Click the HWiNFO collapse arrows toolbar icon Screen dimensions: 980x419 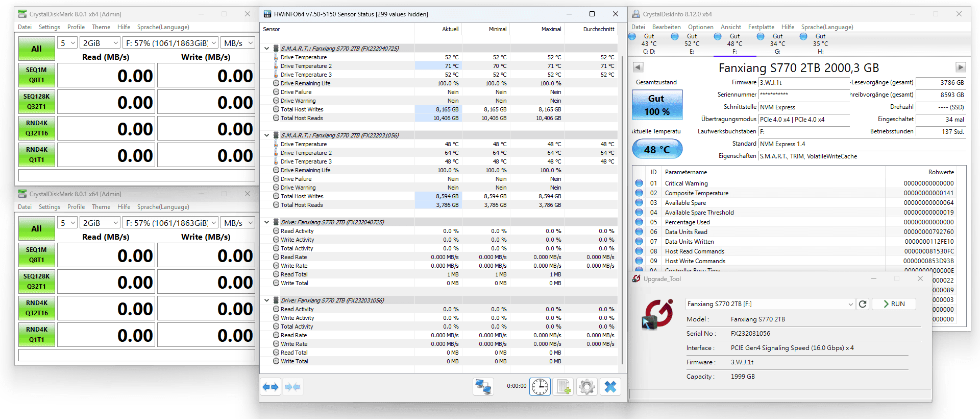[292, 387]
